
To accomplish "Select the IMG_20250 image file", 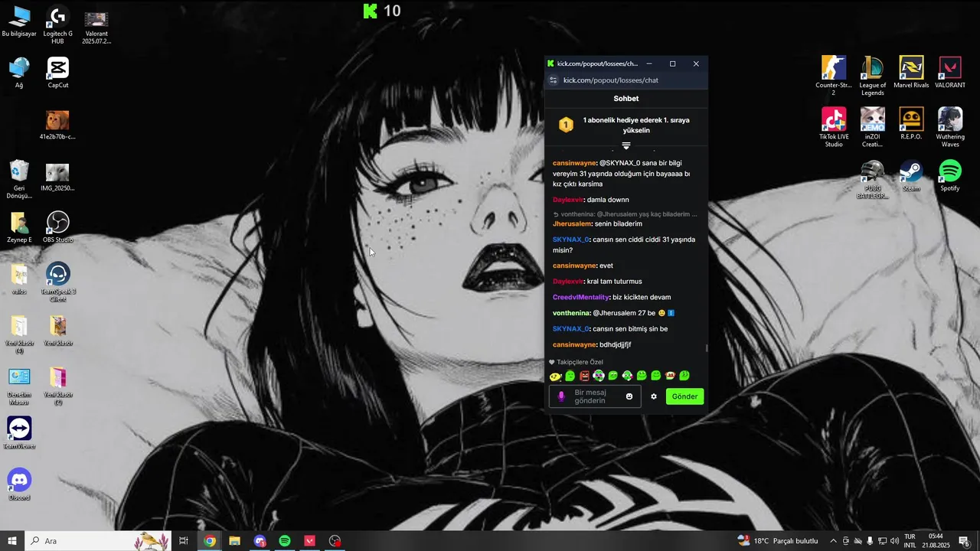I will [57, 177].
